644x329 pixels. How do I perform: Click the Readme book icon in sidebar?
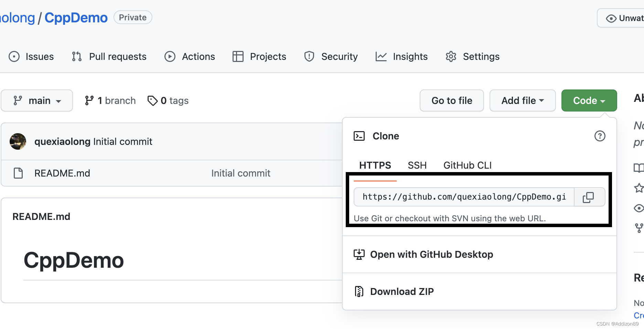(639, 168)
